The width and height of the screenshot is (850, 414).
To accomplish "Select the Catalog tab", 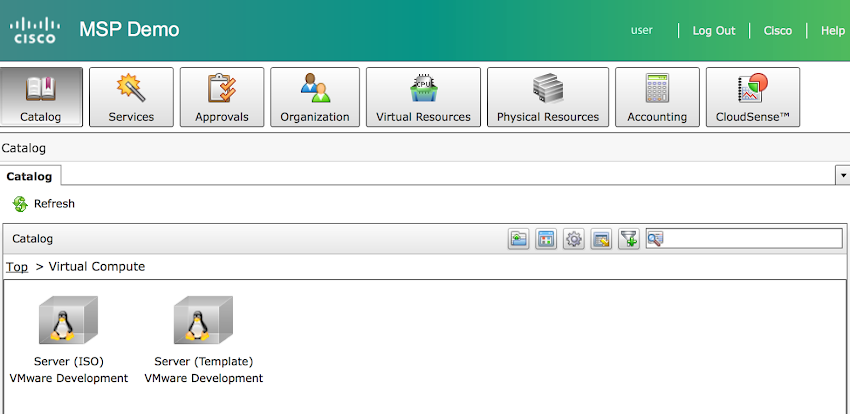I will coord(30,176).
